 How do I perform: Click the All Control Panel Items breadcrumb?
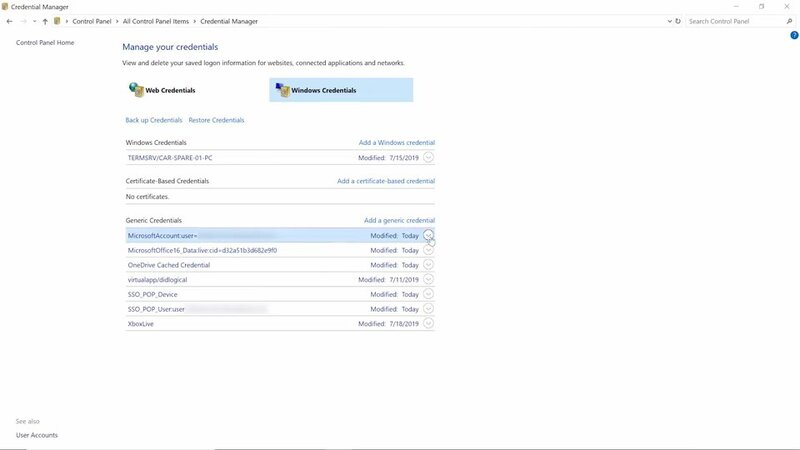pos(156,21)
